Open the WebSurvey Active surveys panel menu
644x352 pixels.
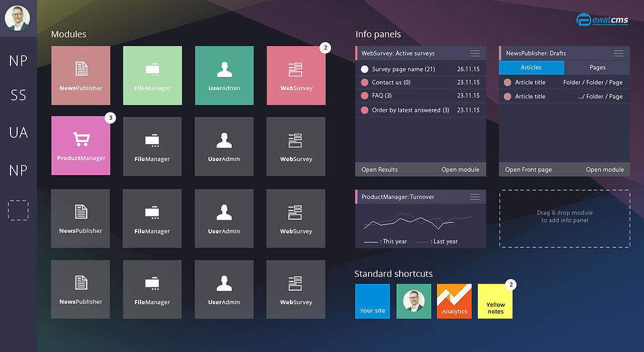tap(474, 53)
